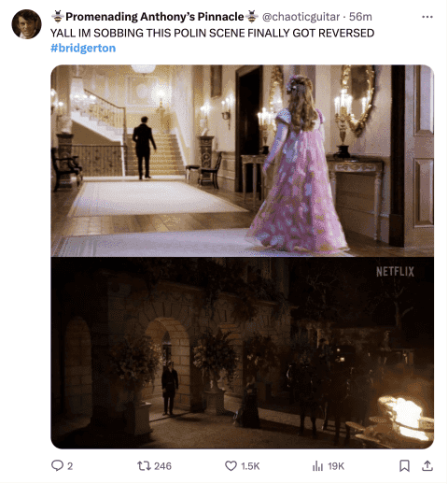Like the tweet with the heart icon
The height and width of the screenshot is (484, 448).
(231, 466)
